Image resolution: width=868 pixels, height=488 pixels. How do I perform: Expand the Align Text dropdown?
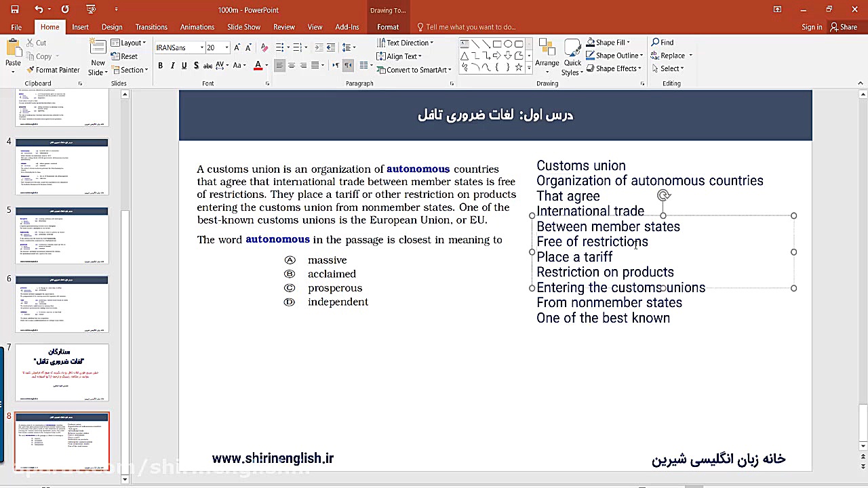coord(400,56)
